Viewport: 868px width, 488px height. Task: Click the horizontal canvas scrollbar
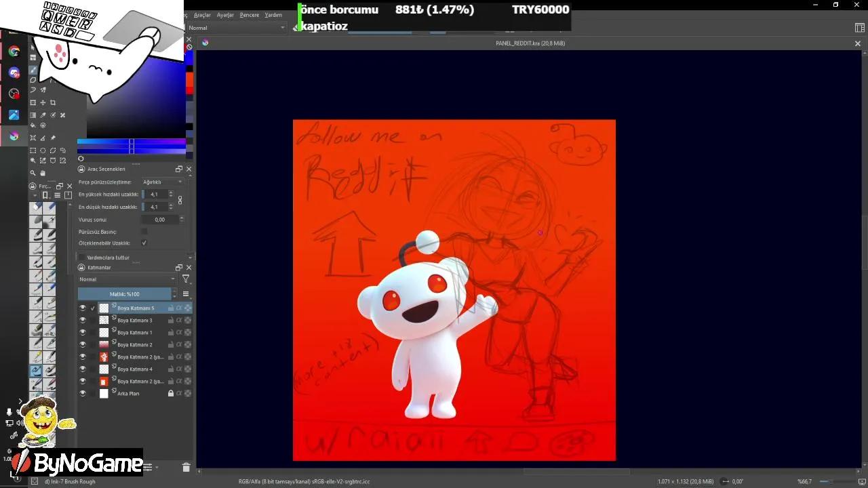(576, 472)
